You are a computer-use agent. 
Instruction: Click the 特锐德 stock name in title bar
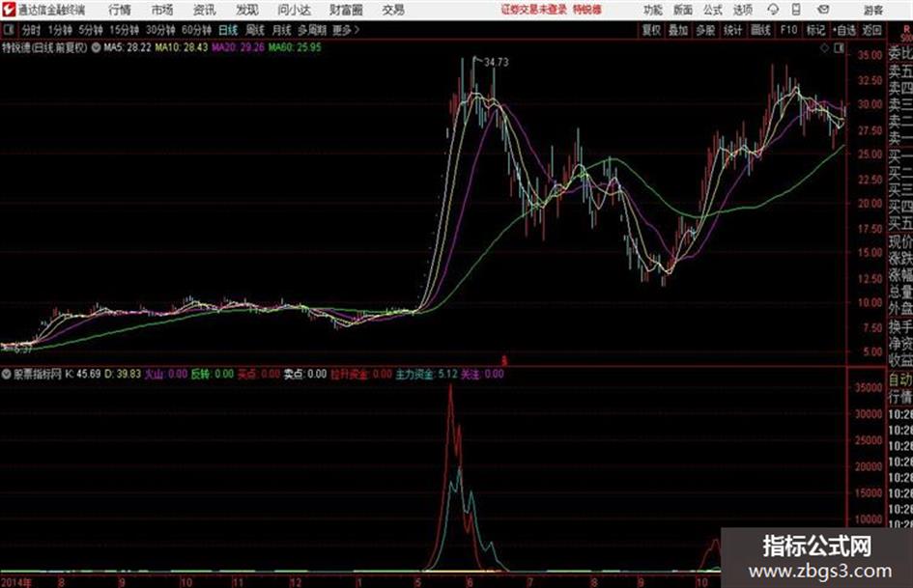tap(587, 10)
